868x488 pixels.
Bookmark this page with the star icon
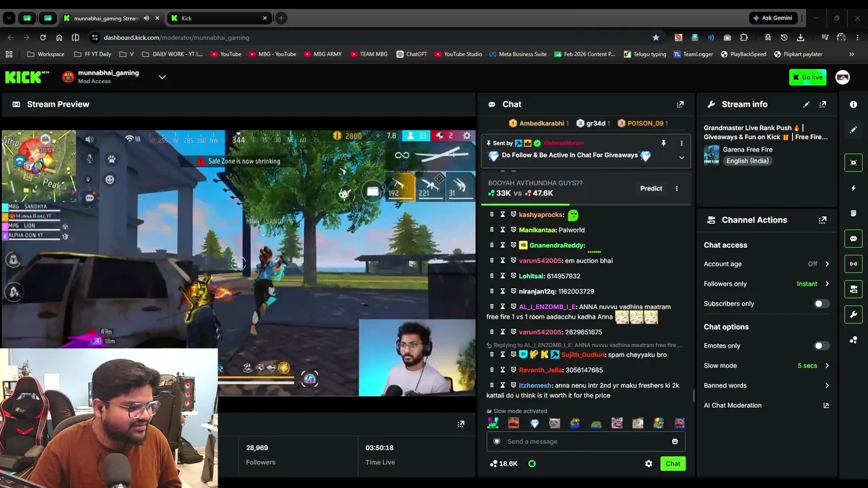click(656, 37)
